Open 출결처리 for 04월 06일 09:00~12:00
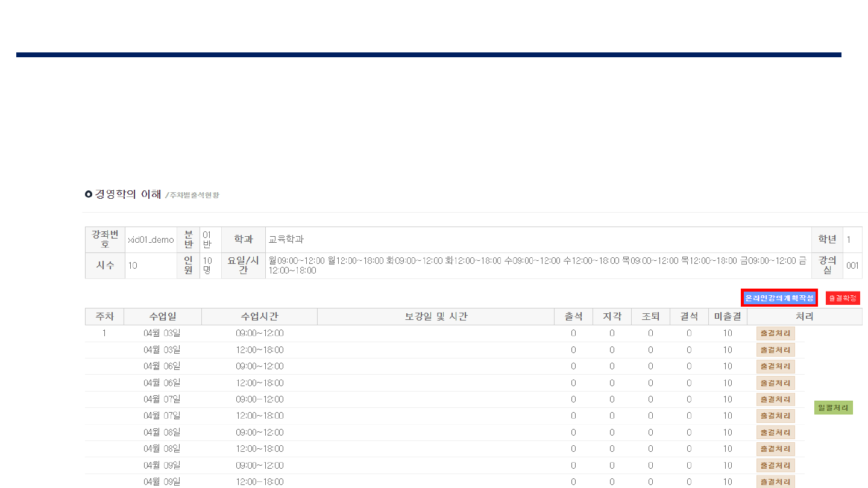 [775, 366]
